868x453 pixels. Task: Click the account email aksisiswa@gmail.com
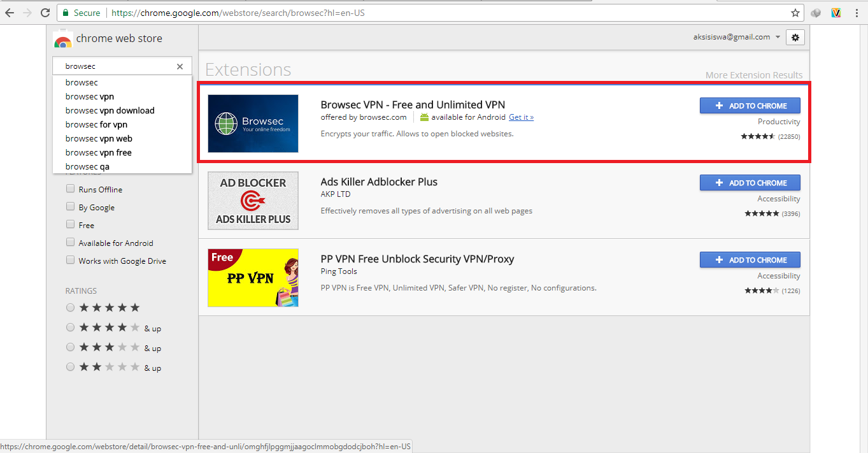coord(732,37)
